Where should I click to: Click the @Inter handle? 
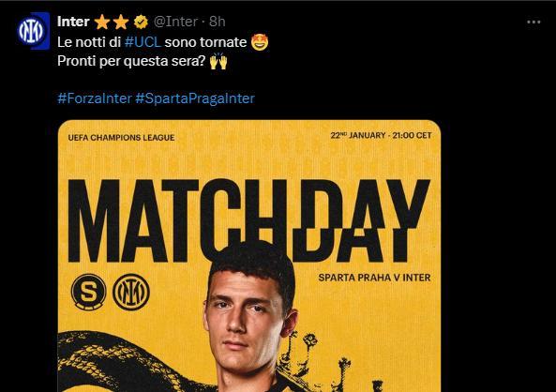pos(175,22)
